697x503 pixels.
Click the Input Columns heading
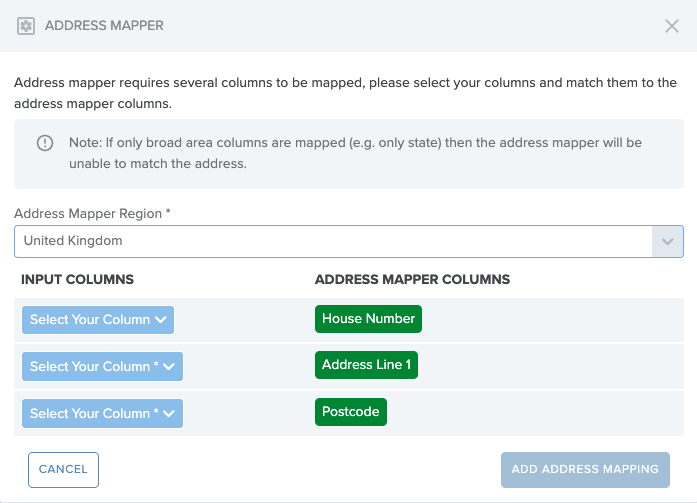point(77,279)
